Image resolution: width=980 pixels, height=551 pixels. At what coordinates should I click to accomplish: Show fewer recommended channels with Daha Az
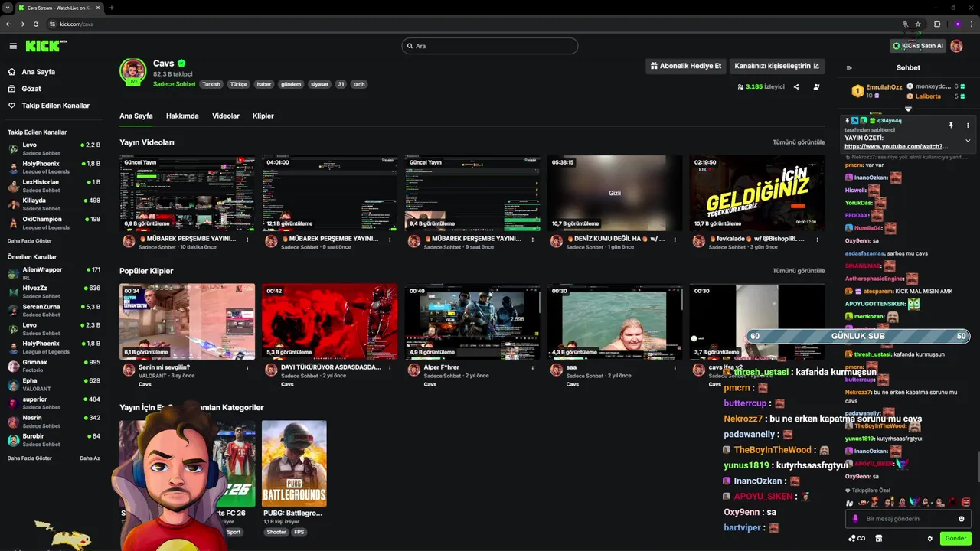pyautogui.click(x=90, y=458)
